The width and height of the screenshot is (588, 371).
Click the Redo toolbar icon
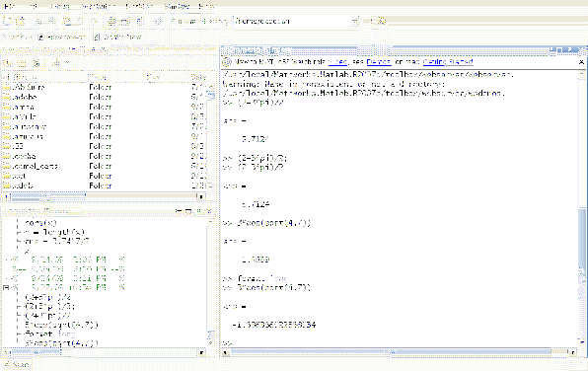click(94, 22)
